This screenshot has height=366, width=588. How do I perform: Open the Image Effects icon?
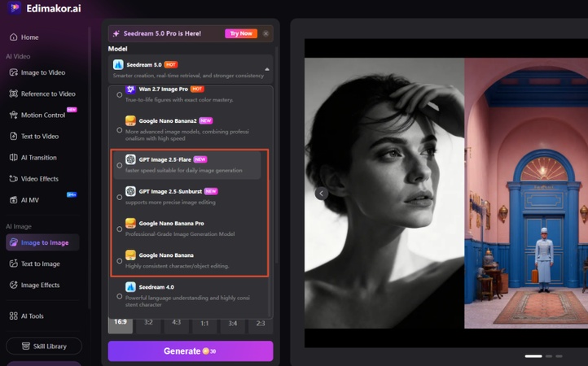tap(14, 285)
